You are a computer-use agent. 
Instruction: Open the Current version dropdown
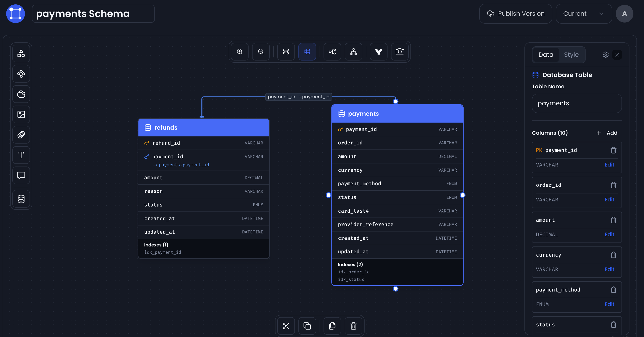tap(584, 14)
